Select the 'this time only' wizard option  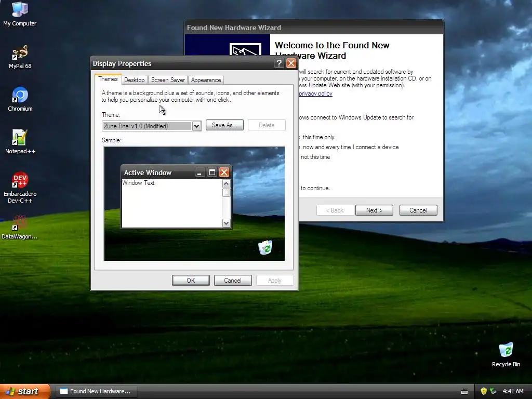coord(317,137)
